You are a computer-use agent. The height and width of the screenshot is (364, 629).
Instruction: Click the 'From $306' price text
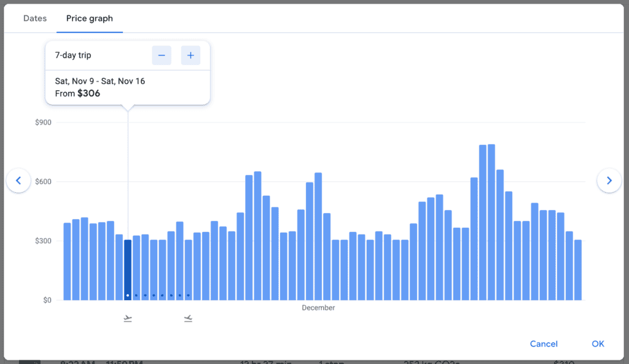[77, 93]
